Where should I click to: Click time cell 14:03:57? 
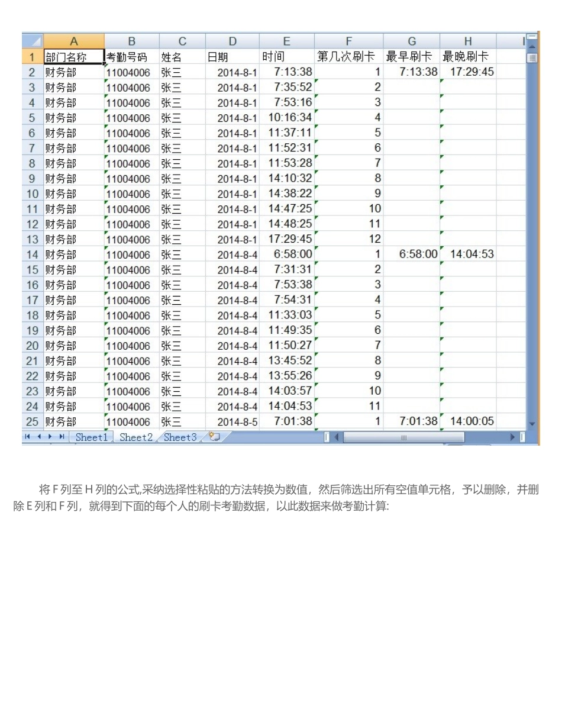click(x=287, y=391)
